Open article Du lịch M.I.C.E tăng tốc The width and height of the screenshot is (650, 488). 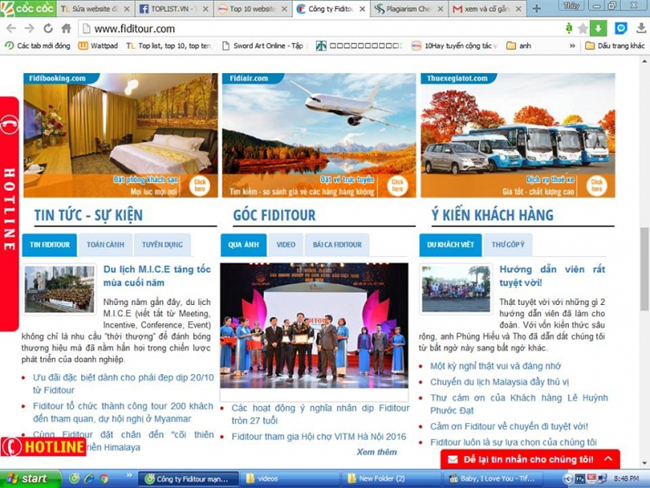(x=157, y=276)
